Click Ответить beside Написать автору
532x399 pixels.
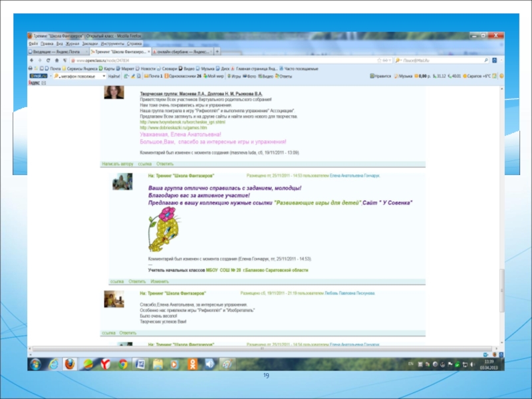[165, 164]
